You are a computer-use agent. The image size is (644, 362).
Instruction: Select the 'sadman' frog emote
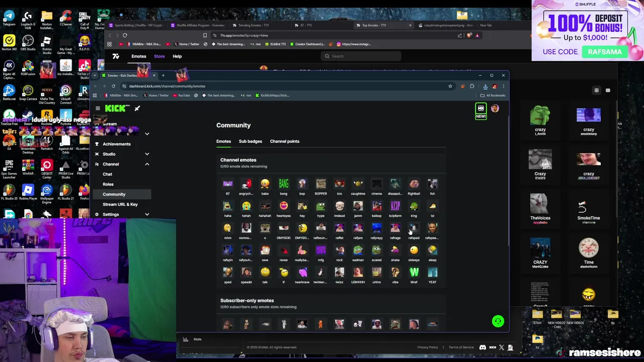(x=358, y=250)
